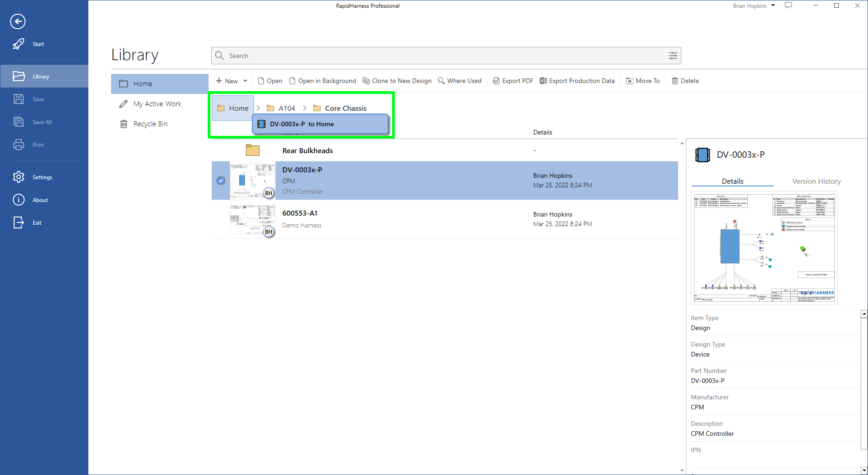868x475 pixels.
Task: Click Where Used in toolbar
Action: pos(460,81)
